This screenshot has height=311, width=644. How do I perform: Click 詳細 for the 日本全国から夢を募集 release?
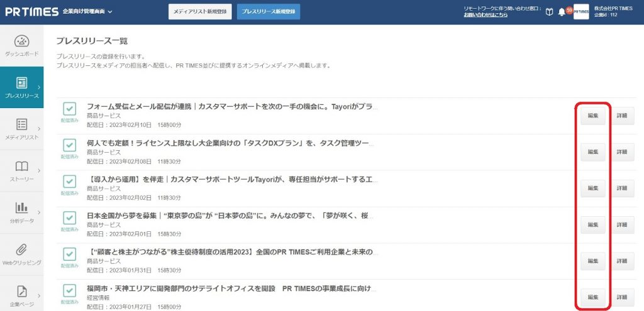pos(622,225)
